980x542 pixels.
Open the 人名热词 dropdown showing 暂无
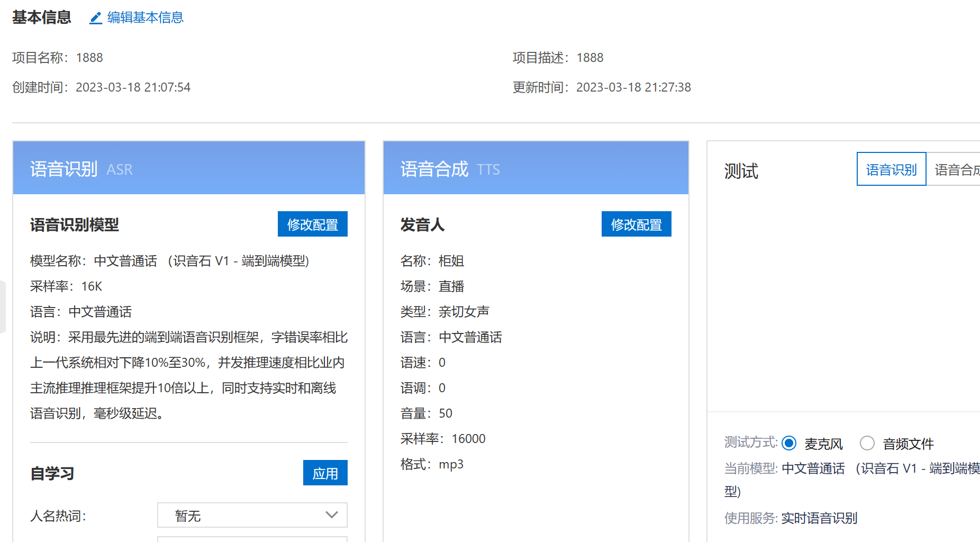click(x=252, y=515)
